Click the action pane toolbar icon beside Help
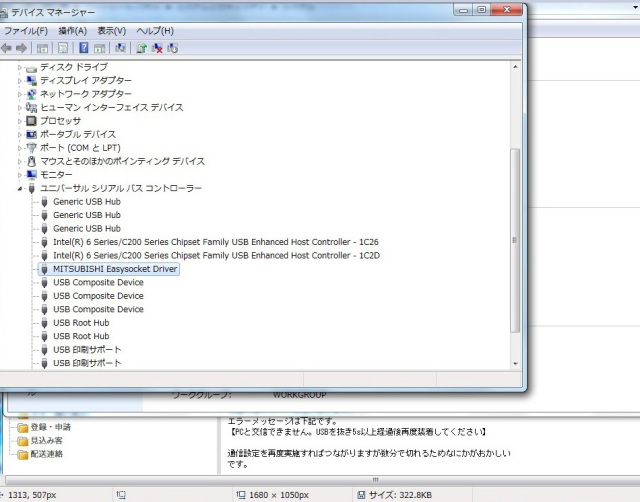Viewport: 640px width, 502px height. (100, 49)
